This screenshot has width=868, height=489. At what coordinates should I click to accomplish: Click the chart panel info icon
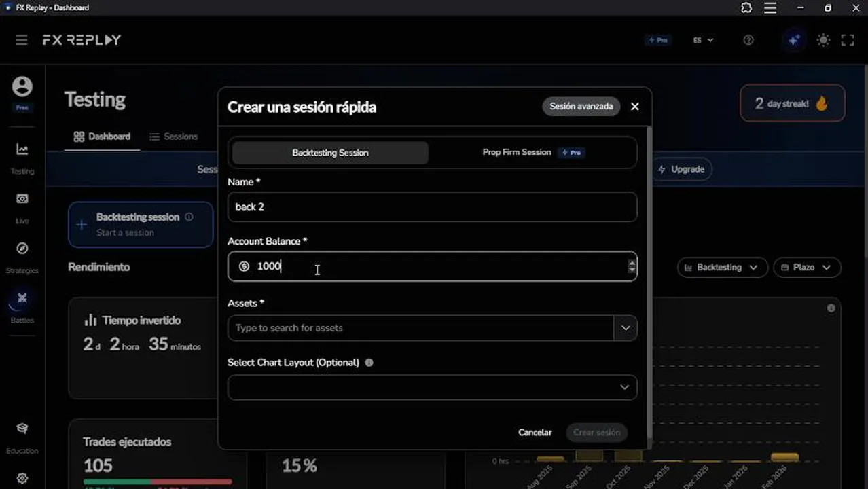coord(831,308)
